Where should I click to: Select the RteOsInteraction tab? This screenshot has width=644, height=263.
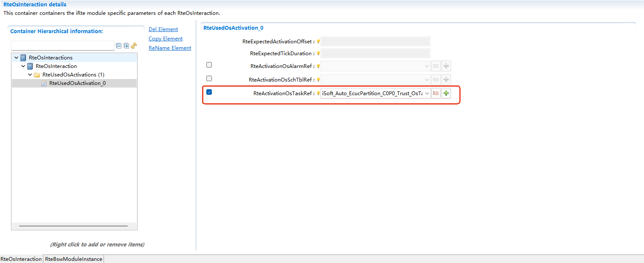(x=21, y=259)
